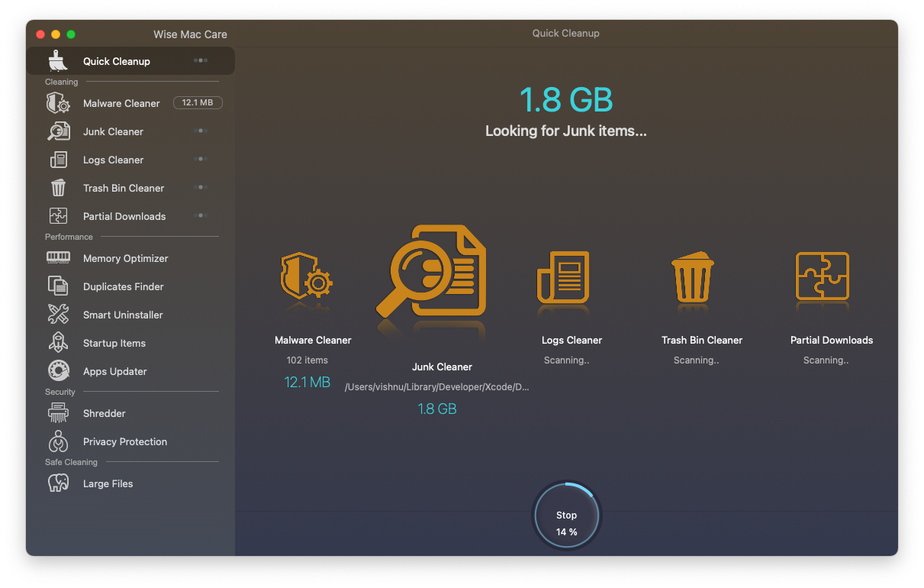The height and width of the screenshot is (588, 924).
Task: Go to Trash Bin Cleaner in sidebar
Action: pyautogui.click(x=130, y=188)
